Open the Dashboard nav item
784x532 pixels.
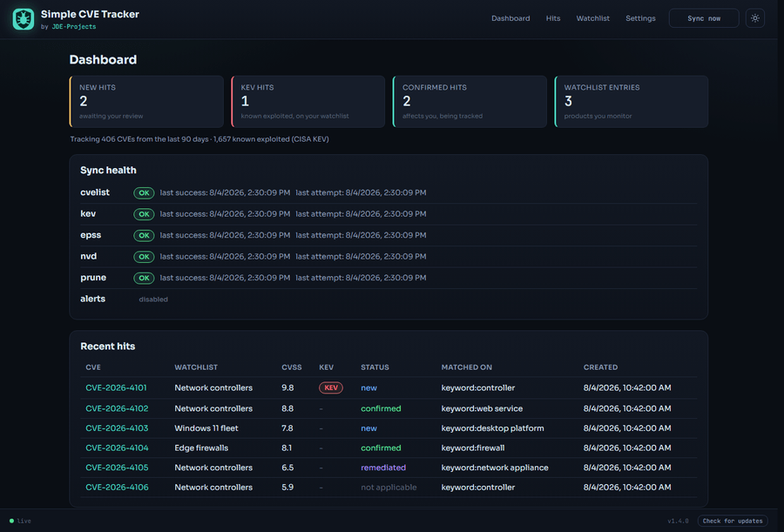coord(510,18)
